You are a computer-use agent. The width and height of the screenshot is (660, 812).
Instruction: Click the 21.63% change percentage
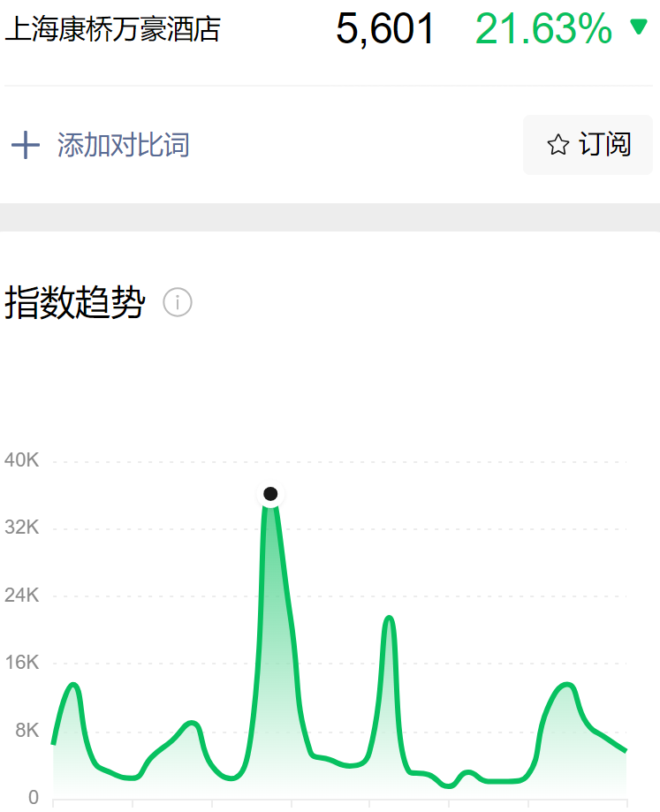pos(543,28)
